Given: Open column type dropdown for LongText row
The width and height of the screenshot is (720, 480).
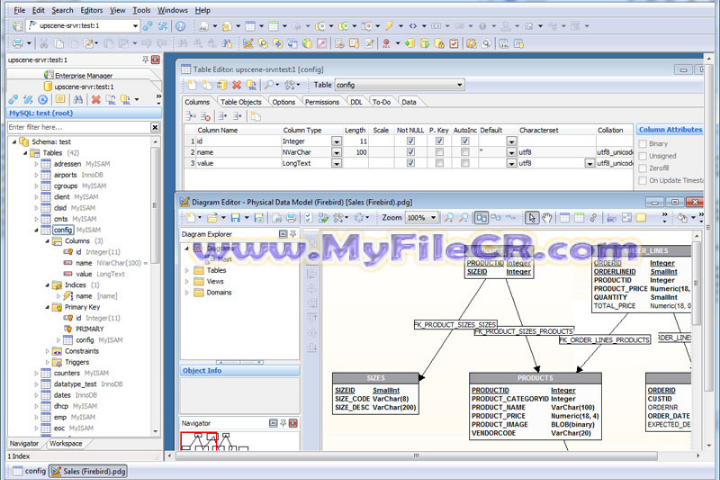Looking at the screenshot, I should pyautogui.click(x=337, y=163).
